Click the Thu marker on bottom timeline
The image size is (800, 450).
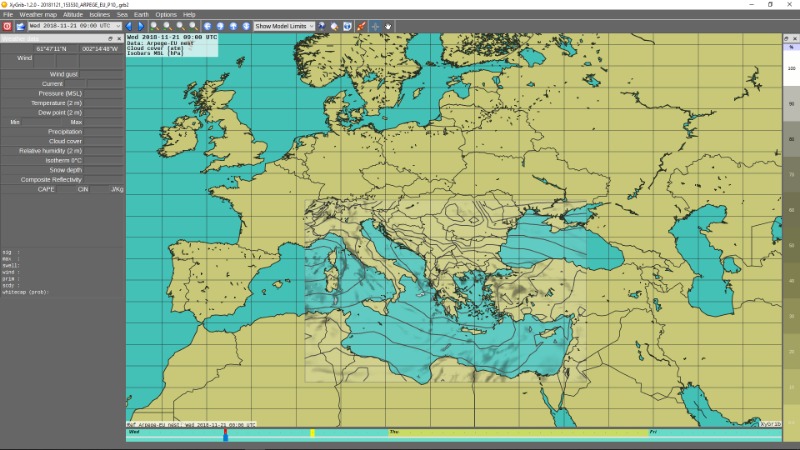(394, 432)
